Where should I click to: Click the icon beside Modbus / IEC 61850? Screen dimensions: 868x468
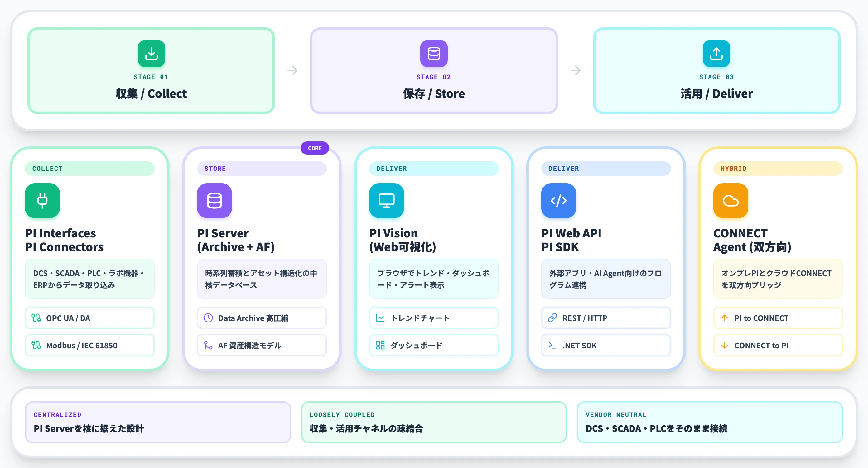[x=36, y=345]
